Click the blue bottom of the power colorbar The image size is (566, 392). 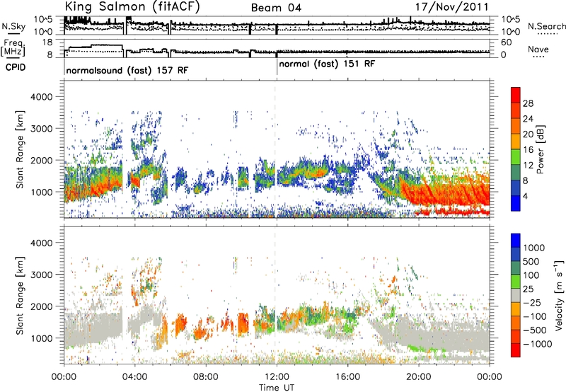point(516,203)
